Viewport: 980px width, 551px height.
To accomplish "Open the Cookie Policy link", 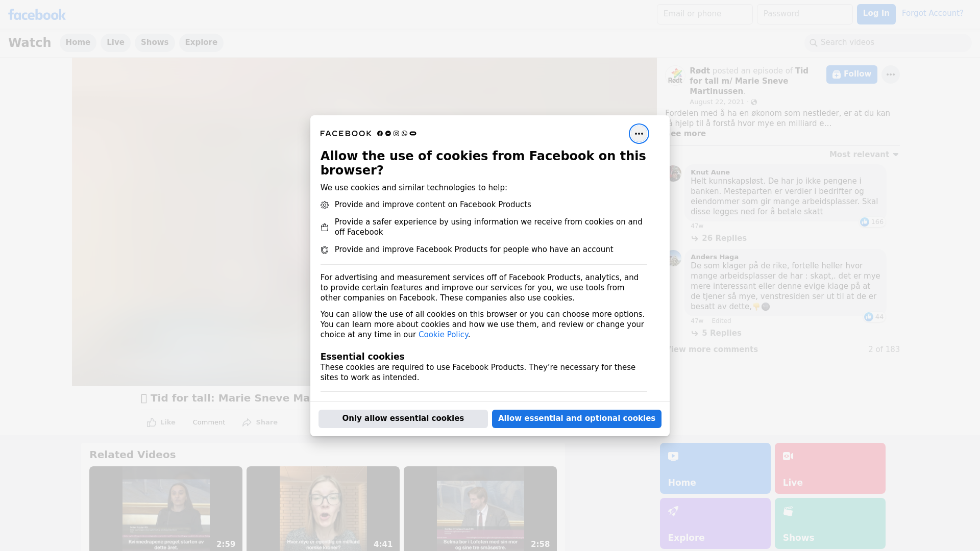I will (x=443, y=335).
